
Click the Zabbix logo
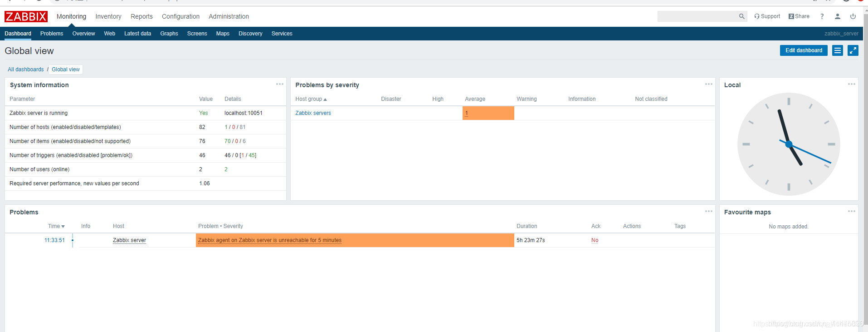click(x=26, y=17)
